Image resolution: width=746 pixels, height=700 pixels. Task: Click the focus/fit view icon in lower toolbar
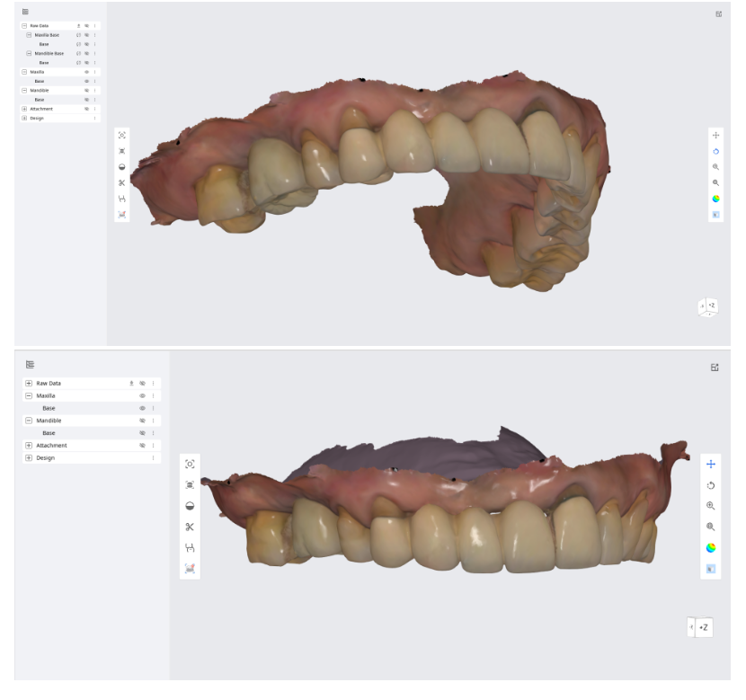click(190, 465)
